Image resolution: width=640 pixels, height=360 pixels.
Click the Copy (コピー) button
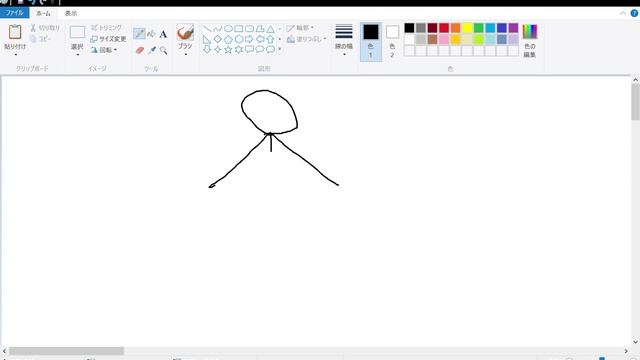[40, 39]
